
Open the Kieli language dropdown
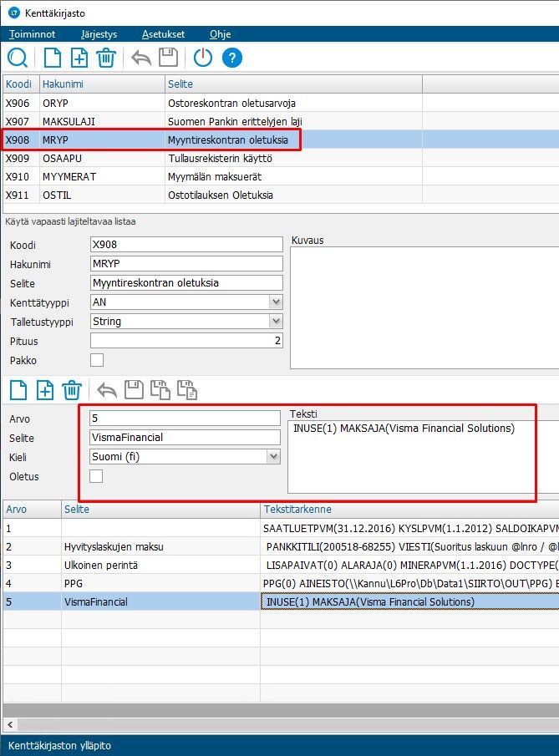[x=272, y=457]
